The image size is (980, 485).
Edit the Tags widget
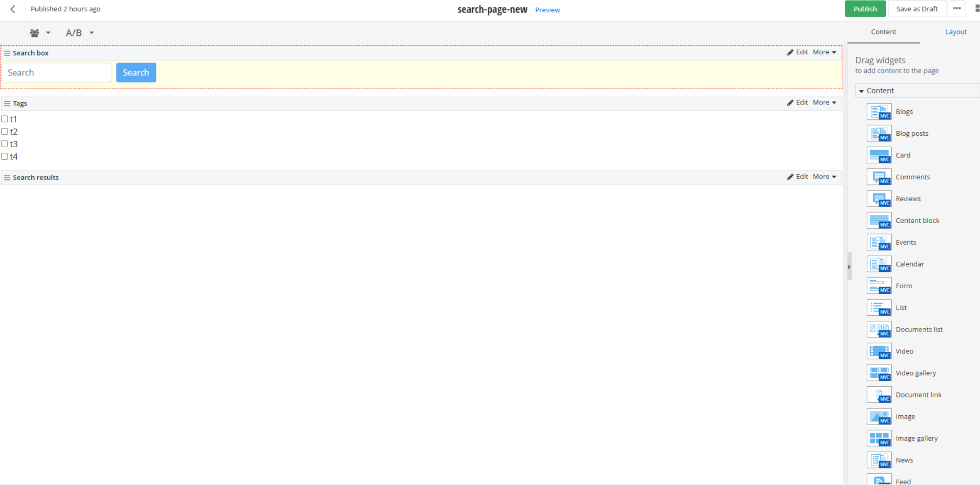pyautogui.click(x=797, y=102)
